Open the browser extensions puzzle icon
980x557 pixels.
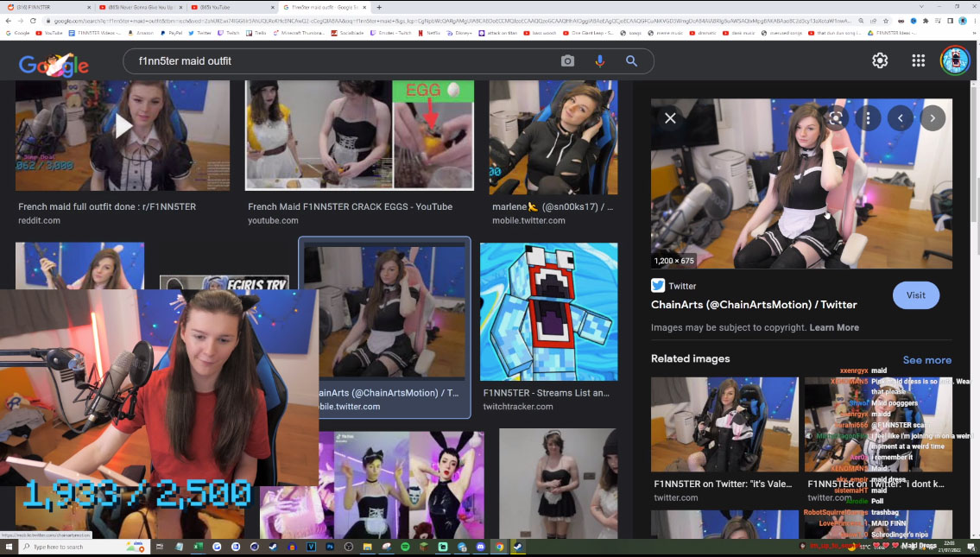[926, 21]
